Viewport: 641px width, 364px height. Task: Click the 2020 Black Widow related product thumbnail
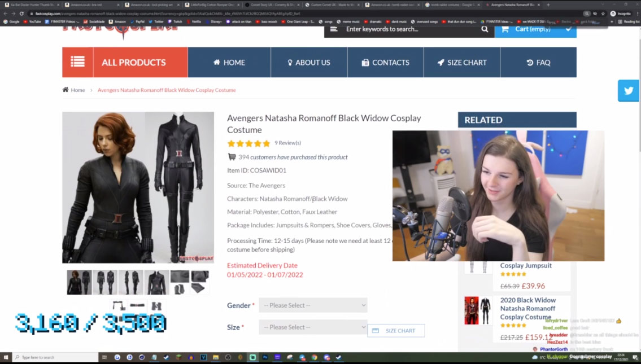pos(478,310)
